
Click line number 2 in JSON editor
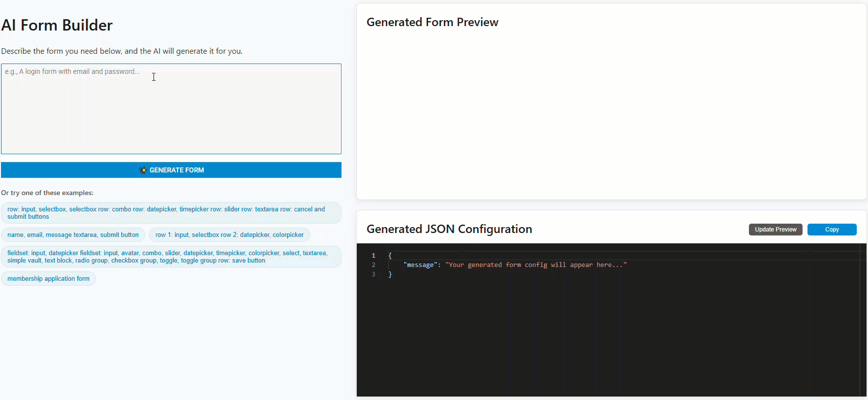tap(373, 265)
